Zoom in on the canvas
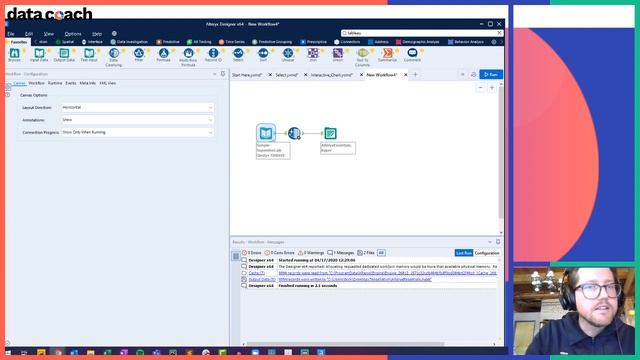This screenshot has width=640, height=360. [x=491, y=88]
